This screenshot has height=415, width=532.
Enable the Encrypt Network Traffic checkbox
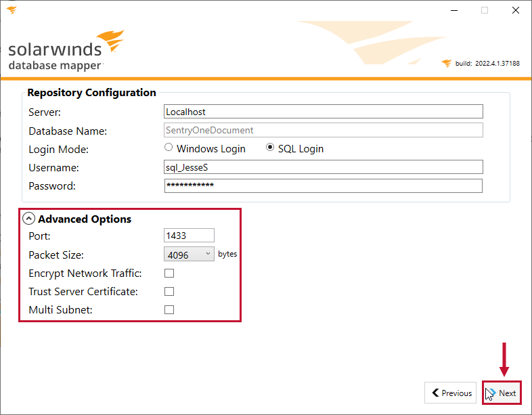click(169, 273)
